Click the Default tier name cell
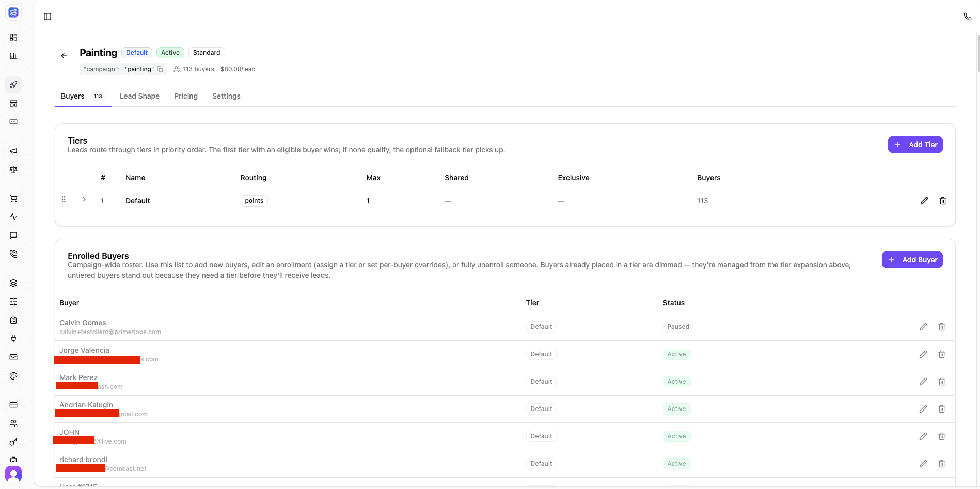 tap(138, 201)
